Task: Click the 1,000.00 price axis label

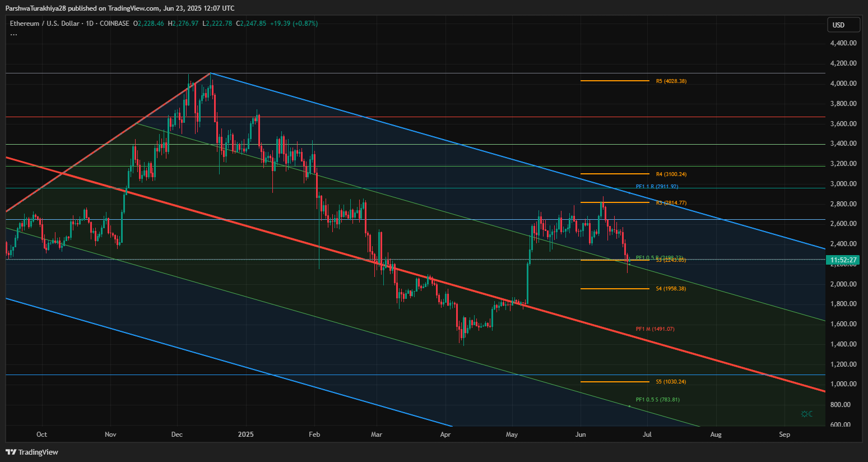Action: pos(843,384)
